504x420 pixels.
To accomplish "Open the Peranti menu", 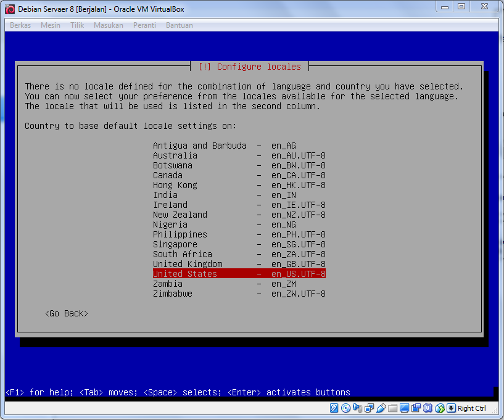I will click(x=144, y=25).
